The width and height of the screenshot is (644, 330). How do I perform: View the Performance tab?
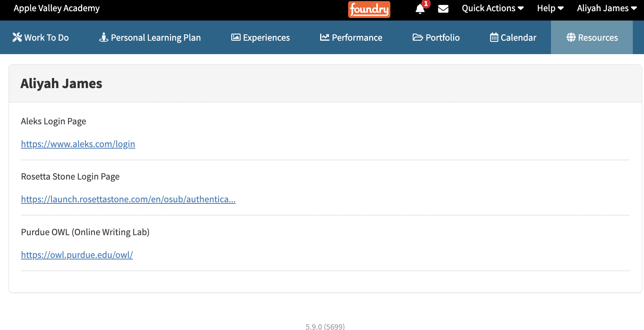[351, 37]
